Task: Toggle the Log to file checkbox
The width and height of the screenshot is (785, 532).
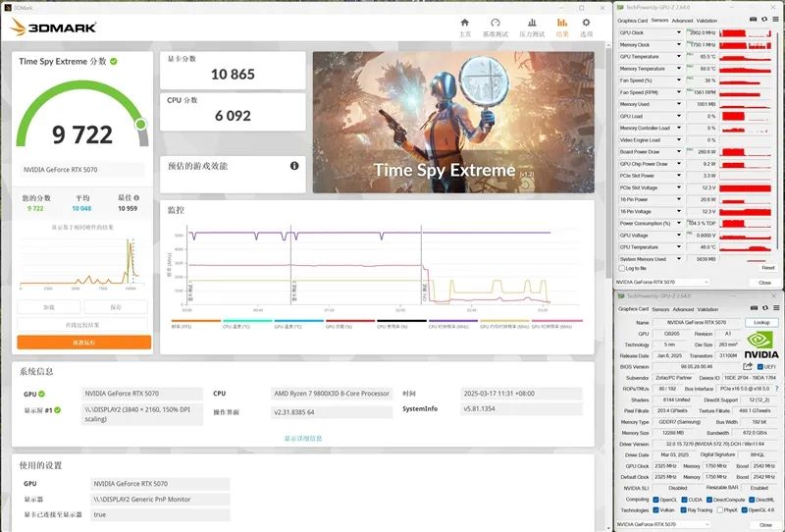Action: click(621, 269)
